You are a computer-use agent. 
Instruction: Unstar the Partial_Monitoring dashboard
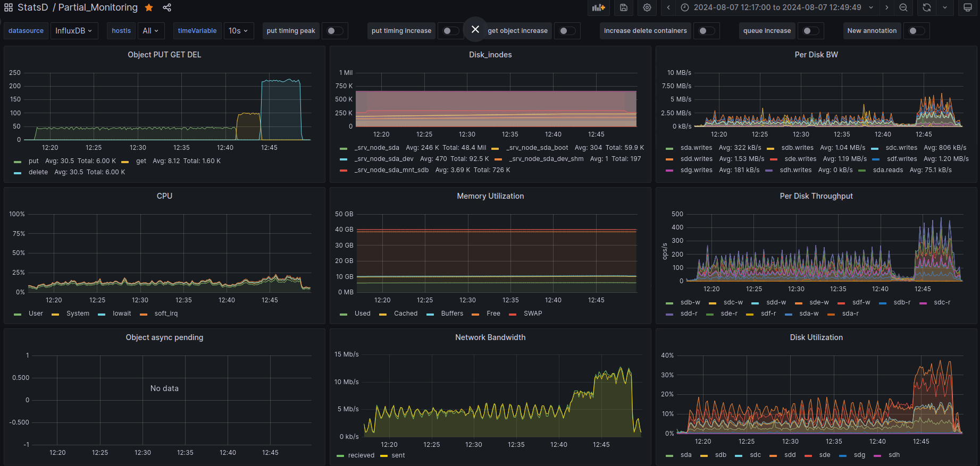tap(149, 7)
